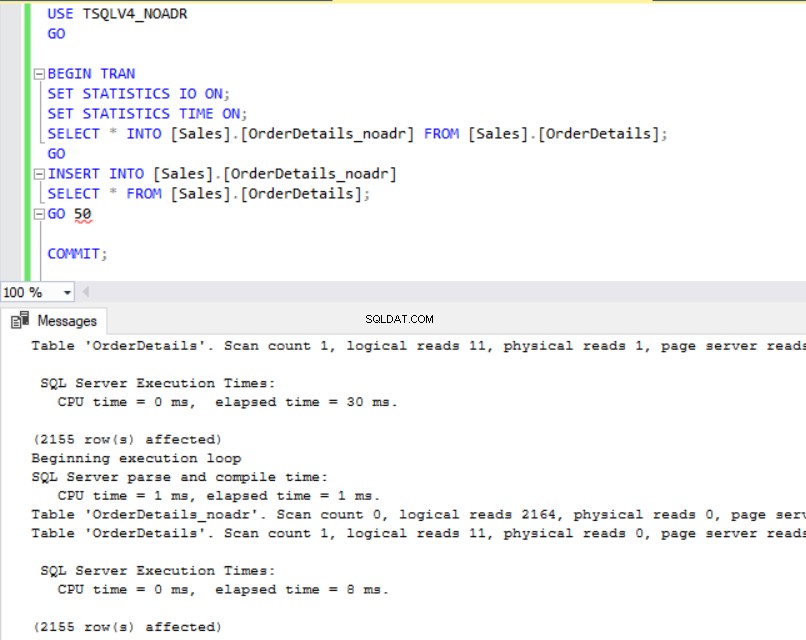Click 'Beginning execution loop' message
This screenshot has width=806, height=640.
(x=136, y=458)
